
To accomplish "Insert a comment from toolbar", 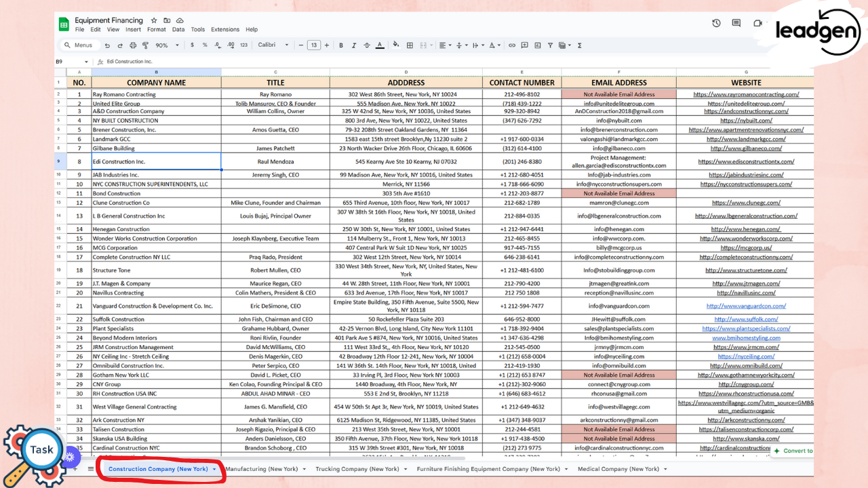I will [x=524, y=45].
